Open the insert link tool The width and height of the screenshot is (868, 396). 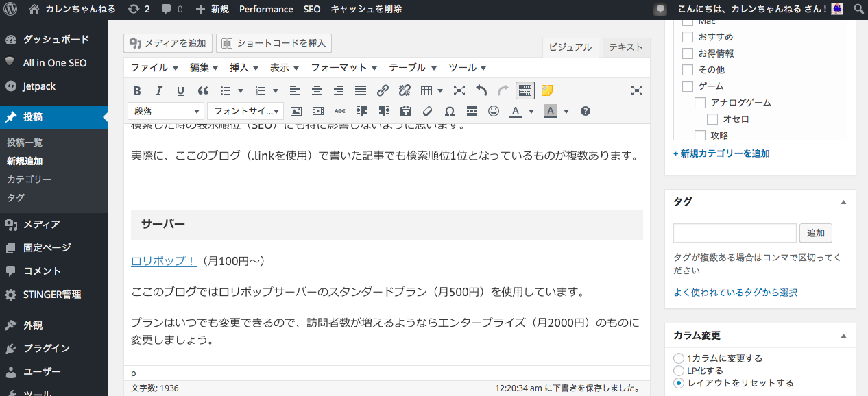[x=383, y=90]
